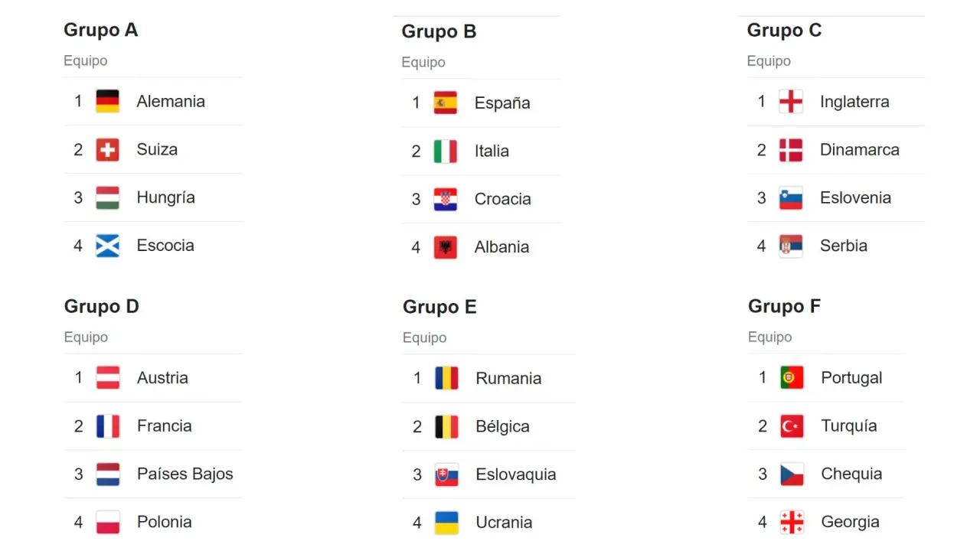Click the Denmark flag icon
This screenshot has height=551, width=980.
[790, 150]
